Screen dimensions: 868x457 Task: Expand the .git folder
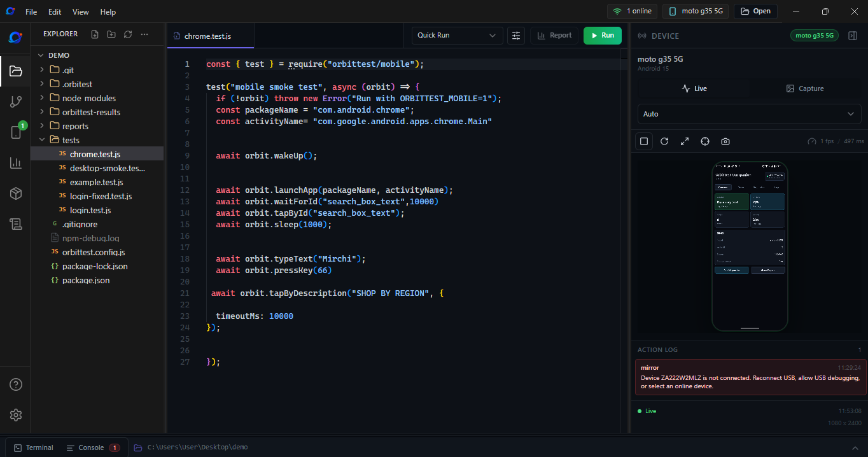coord(97,70)
